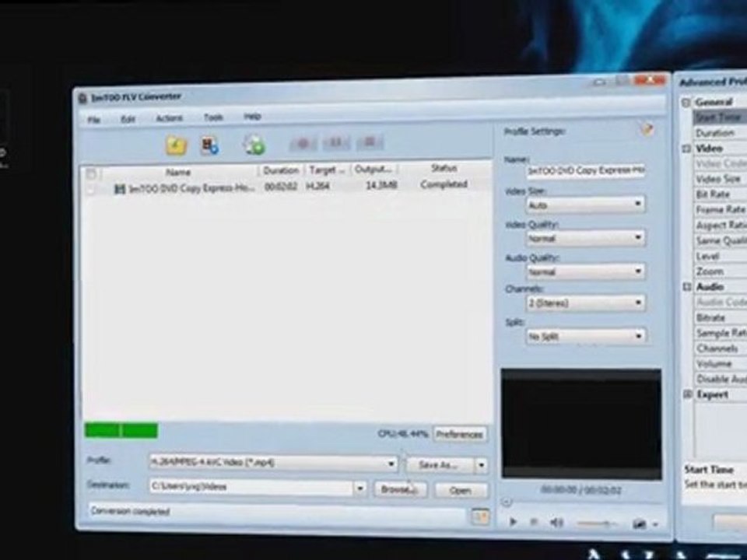The height and width of the screenshot is (560, 747).
Task: Select the Volume row under Audio
Action: (x=720, y=364)
